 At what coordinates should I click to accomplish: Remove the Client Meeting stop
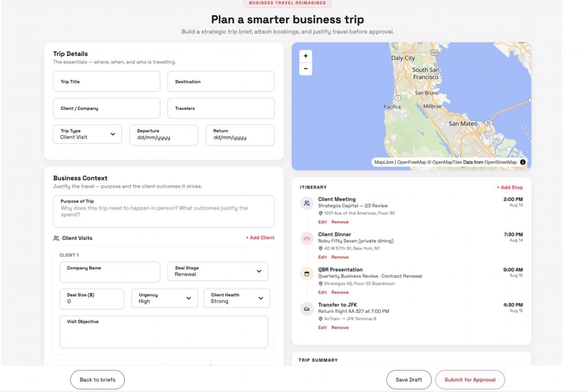click(x=340, y=222)
